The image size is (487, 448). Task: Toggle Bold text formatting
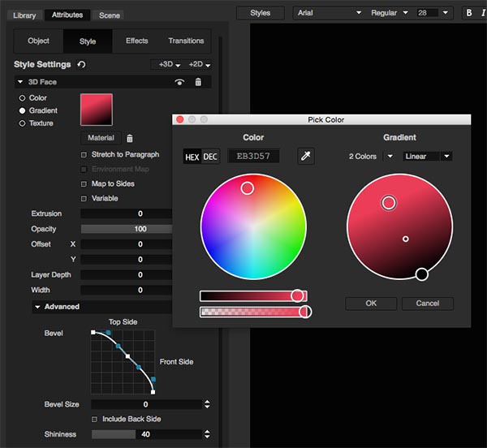pyautogui.click(x=470, y=13)
